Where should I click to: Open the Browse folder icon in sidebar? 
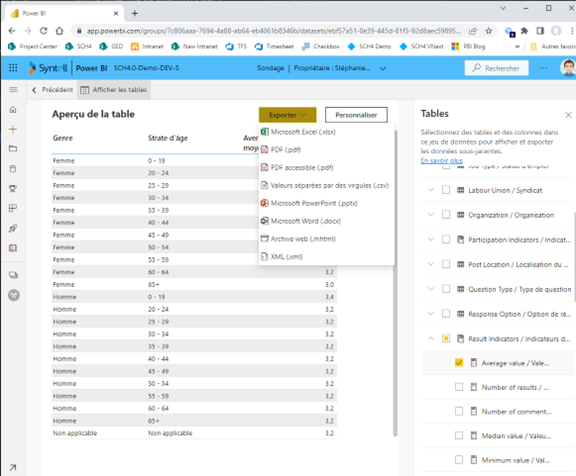[13, 149]
